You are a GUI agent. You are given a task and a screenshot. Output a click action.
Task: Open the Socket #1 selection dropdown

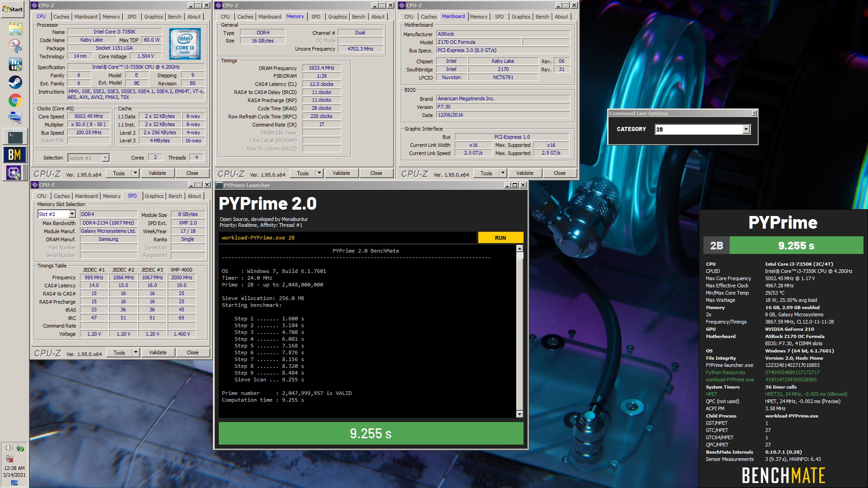(x=105, y=158)
